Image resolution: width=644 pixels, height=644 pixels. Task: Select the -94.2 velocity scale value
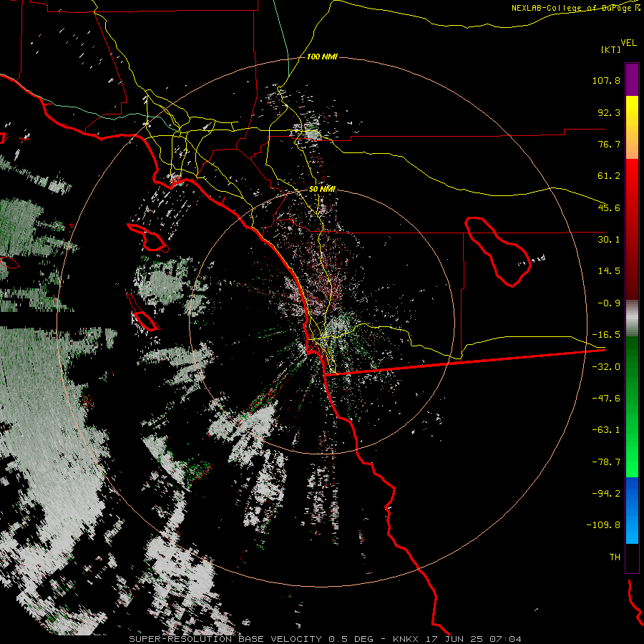tap(606, 494)
